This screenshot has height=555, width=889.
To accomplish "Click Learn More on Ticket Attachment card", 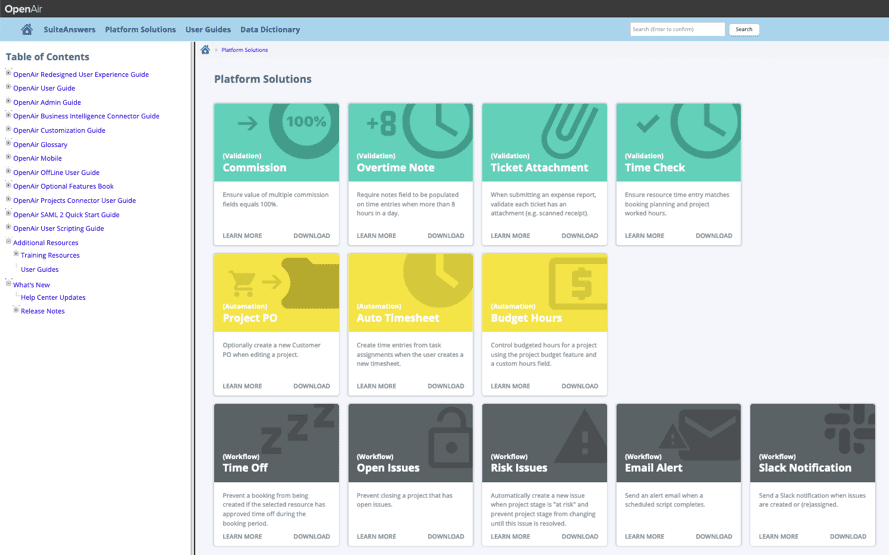I will point(510,236).
